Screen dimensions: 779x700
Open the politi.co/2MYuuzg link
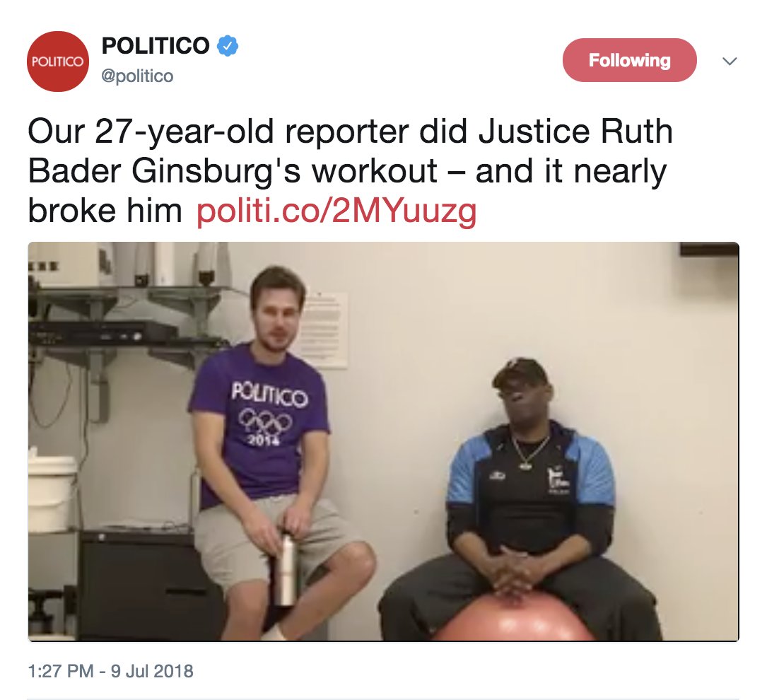pos(336,211)
